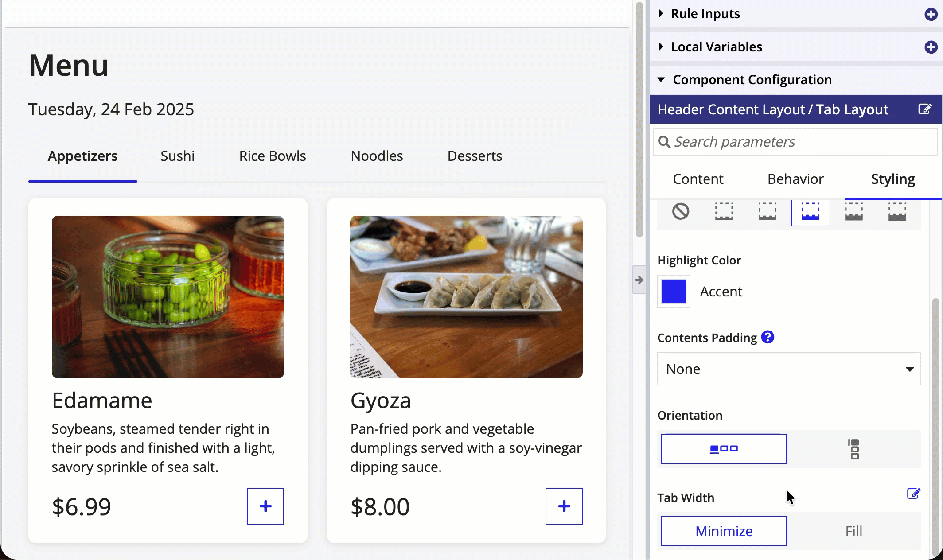Edit the Tab Layout component name
The image size is (943, 560).
point(925,109)
